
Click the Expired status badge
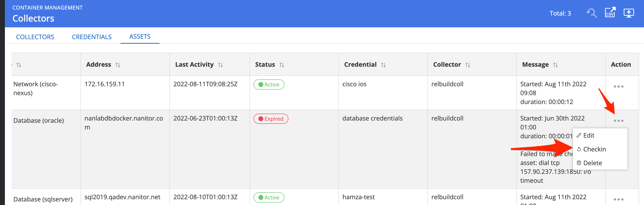[271, 119]
